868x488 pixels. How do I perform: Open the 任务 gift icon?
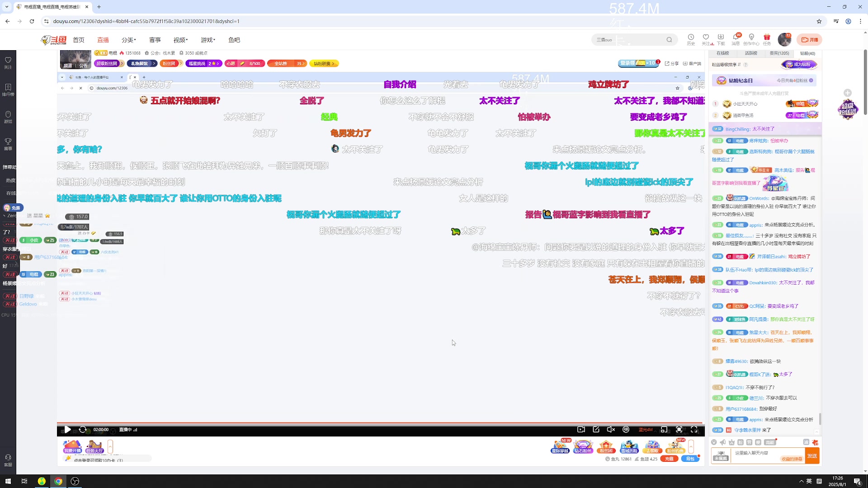[767, 39]
